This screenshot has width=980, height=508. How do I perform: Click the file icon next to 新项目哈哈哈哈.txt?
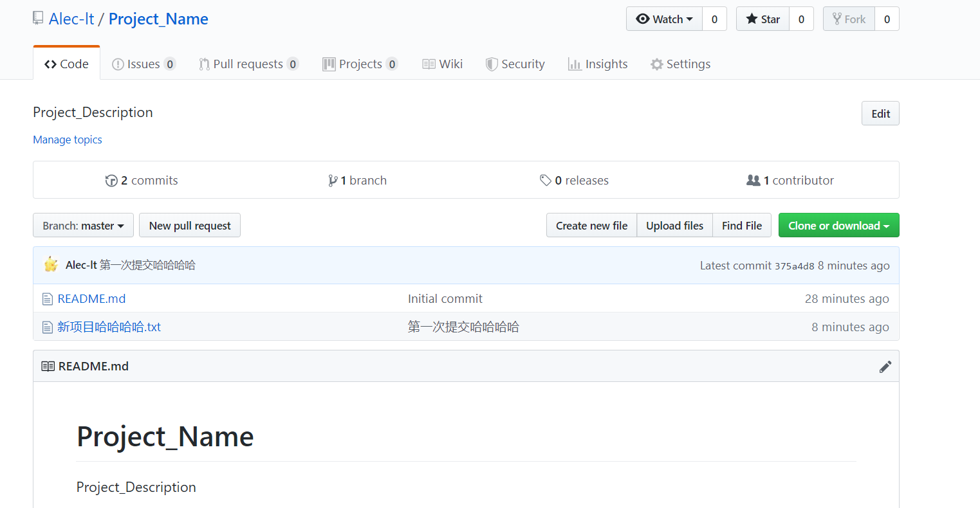tap(47, 327)
